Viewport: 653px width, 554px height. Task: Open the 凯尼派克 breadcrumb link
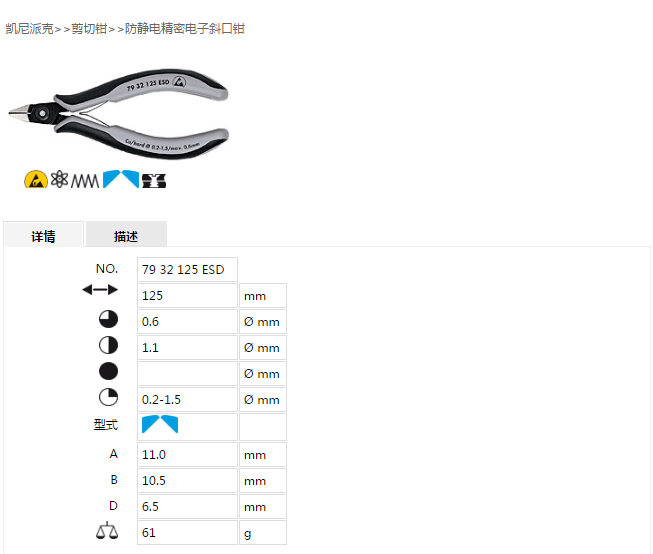29,29
